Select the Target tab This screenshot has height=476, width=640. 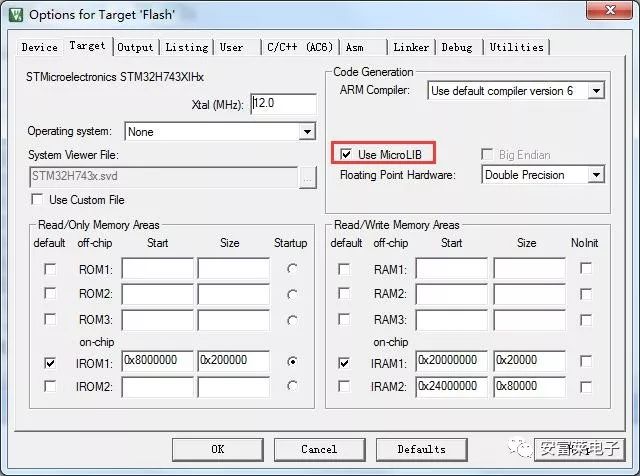pos(87,46)
